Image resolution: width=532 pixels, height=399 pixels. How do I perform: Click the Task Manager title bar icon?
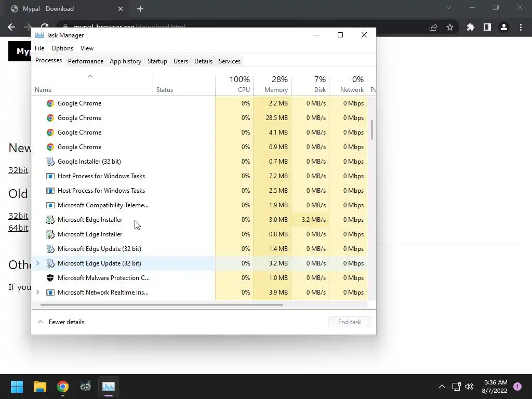pyautogui.click(x=39, y=35)
